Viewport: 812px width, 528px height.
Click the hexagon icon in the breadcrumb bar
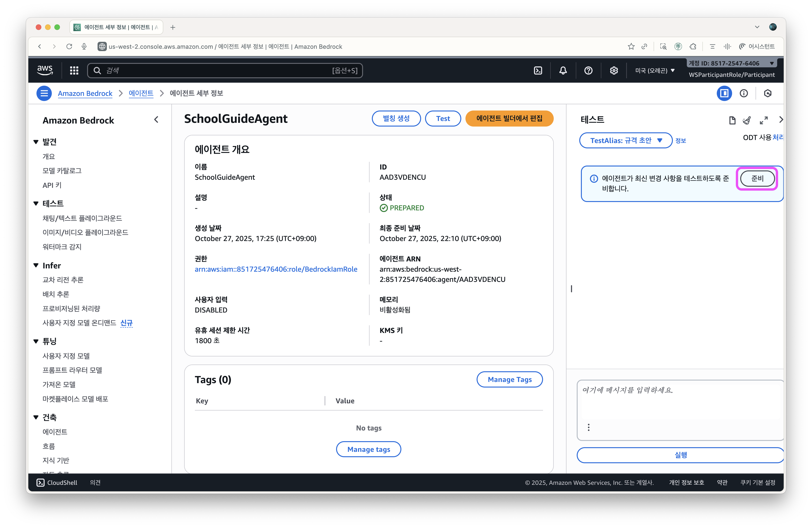point(768,93)
